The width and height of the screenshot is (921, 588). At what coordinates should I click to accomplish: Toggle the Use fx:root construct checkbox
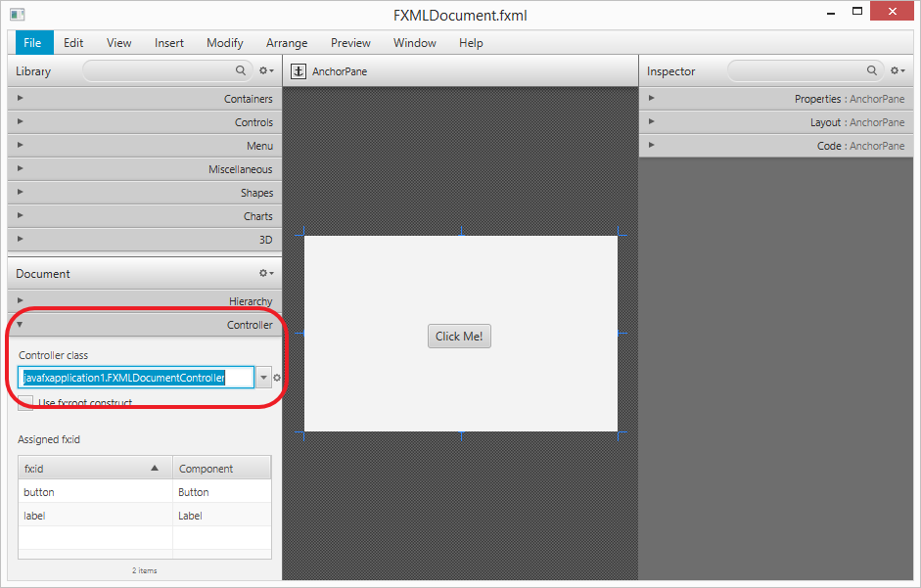tap(25, 403)
